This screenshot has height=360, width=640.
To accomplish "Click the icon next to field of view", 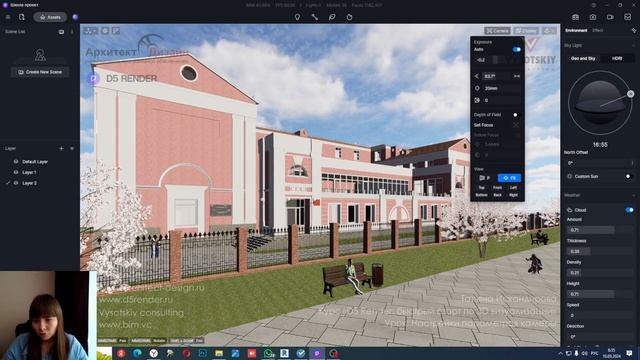I will click(x=517, y=76).
